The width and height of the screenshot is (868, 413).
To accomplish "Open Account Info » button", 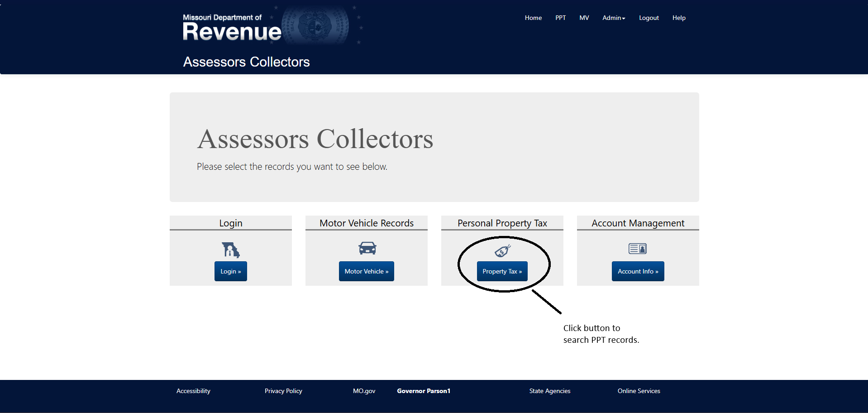I will (x=638, y=271).
